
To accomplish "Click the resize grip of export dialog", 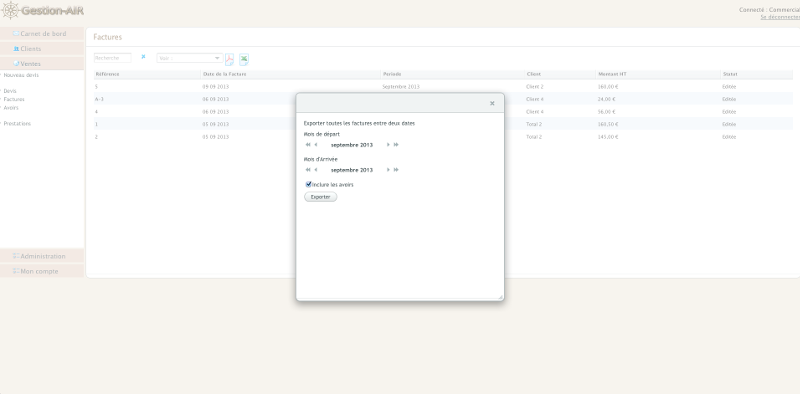I will click(x=500, y=297).
